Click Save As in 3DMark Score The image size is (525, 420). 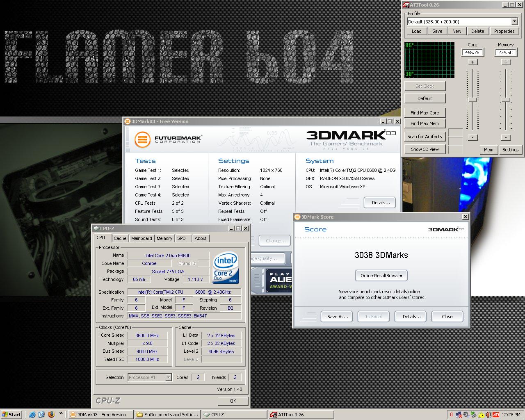tap(338, 317)
